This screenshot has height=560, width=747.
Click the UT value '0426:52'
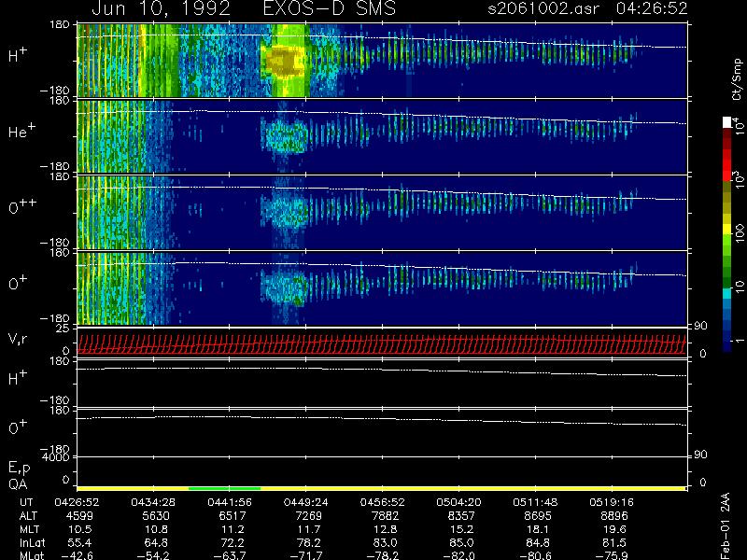(x=77, y=502)
